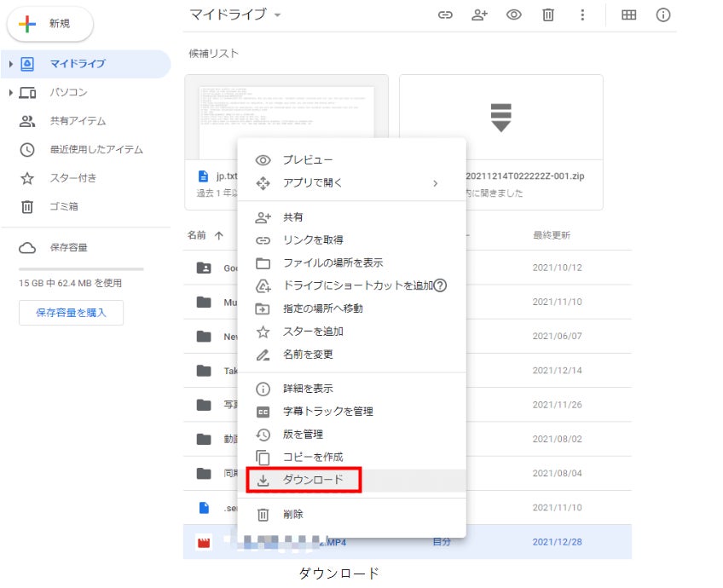Expand the パソコン tree arrow in sidebar
The image size is (723, 588).
pos(10,93)
